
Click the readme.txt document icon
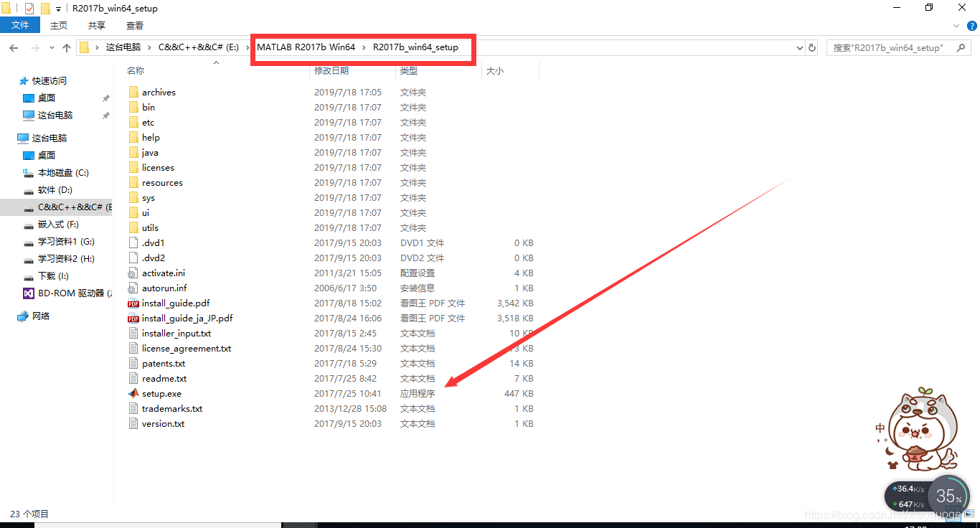click(133, 378)
